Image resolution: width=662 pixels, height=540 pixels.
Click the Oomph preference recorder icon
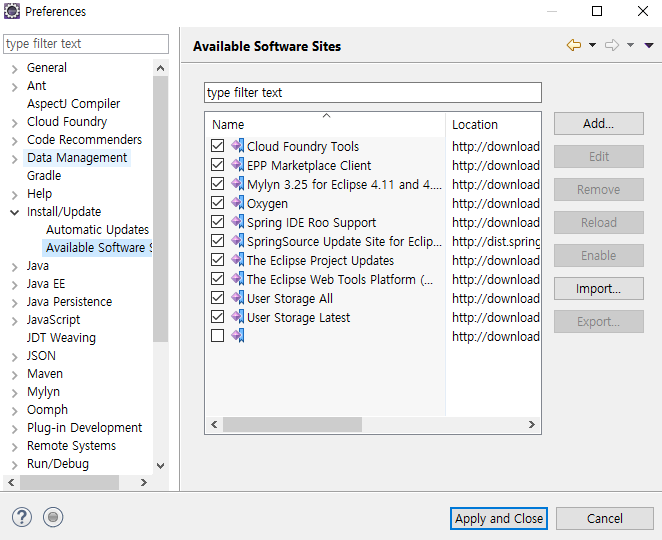(53, 517)
